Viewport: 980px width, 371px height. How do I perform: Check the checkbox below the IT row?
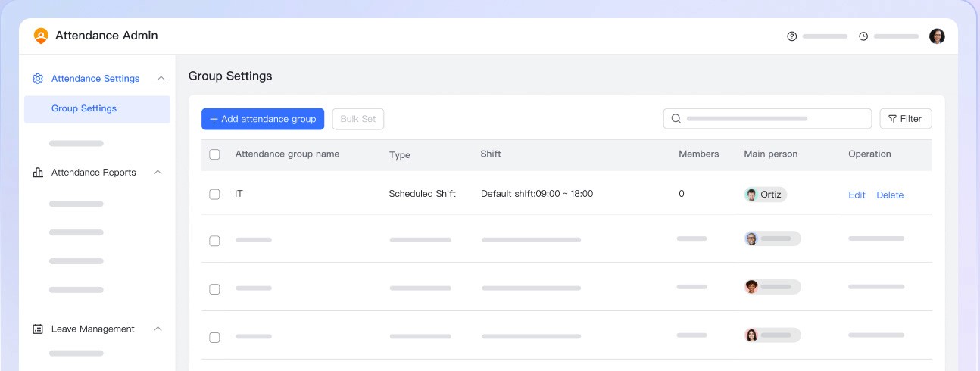coord(214,241)
